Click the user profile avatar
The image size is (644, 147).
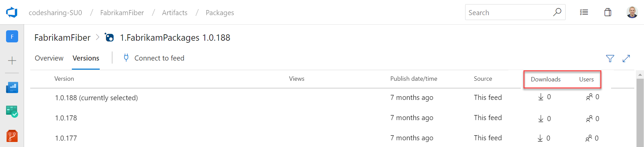632,12
